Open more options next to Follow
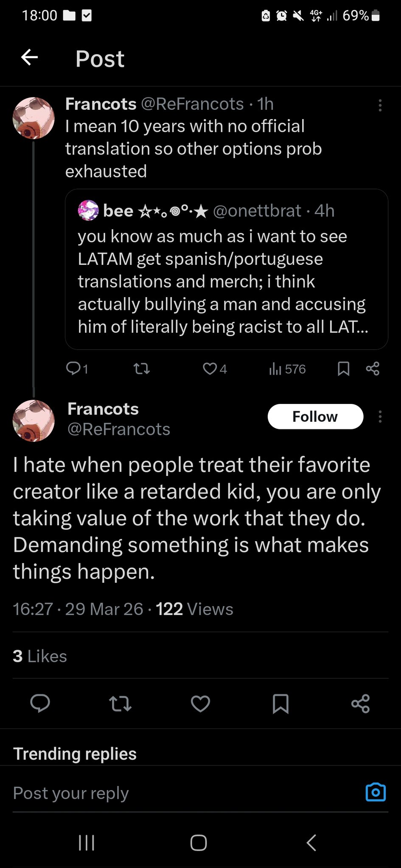Viewport: 401px width, 868px height. click(x=380, y=417)
